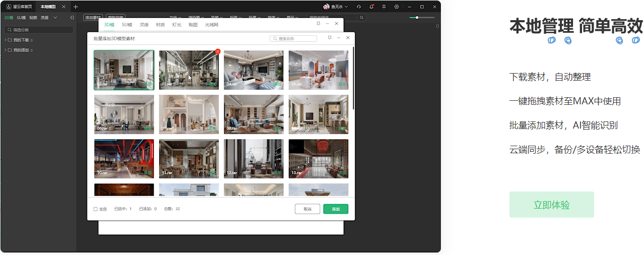Image resolution: width=644 pixels, height=255 pixels.
Task: Open the 3D模 tab in the white tab row
Action: [109, 24]
